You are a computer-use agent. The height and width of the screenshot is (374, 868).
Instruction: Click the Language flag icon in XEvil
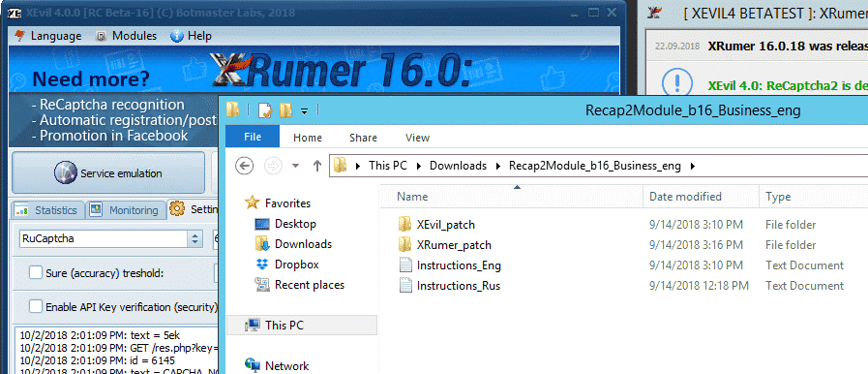(20, 36)
